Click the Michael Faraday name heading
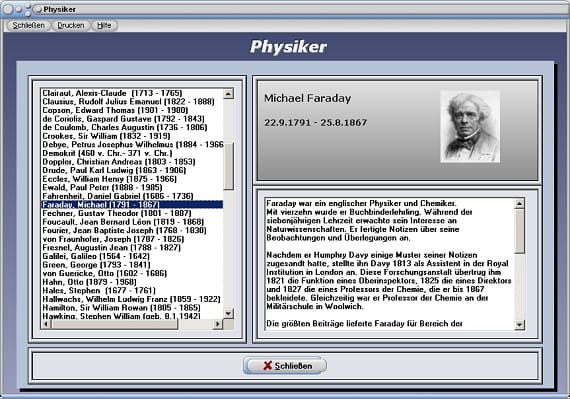This screenshot has width=570, height=399. (308, 98)
